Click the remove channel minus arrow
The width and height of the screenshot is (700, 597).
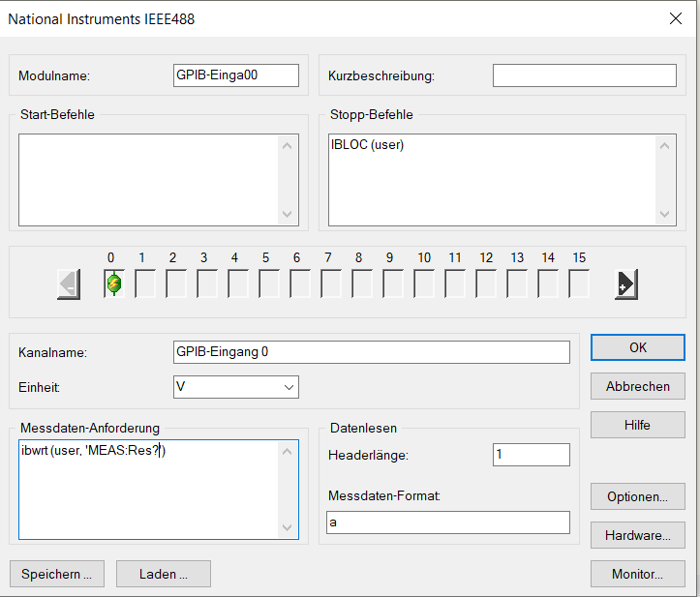pos(69,284)
